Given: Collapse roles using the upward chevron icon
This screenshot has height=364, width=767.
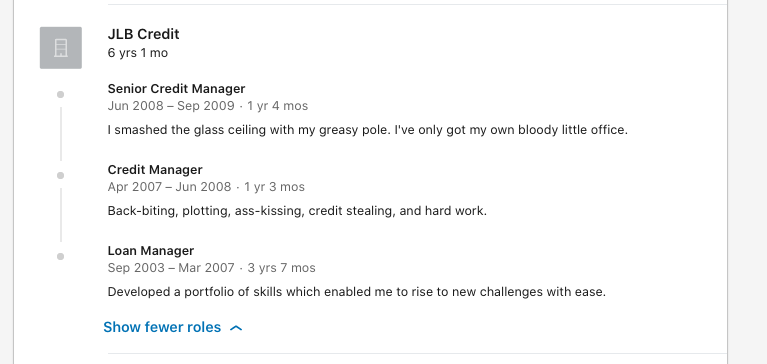Looking at the screenshot, I should point(236,328).
